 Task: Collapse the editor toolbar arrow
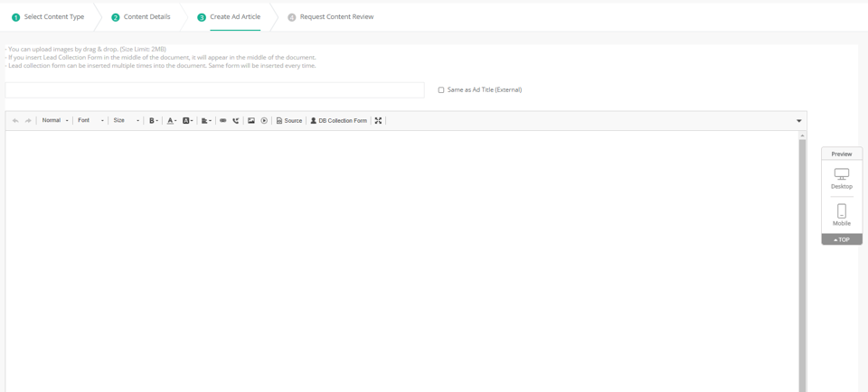point(798,121)
